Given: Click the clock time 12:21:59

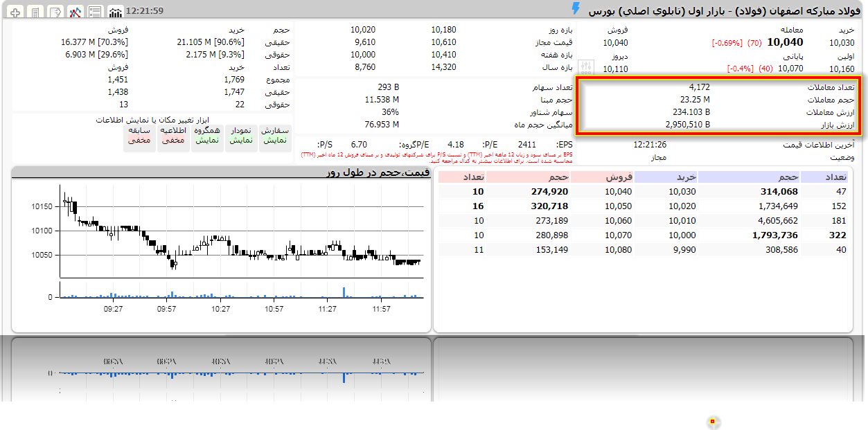Looking at the screenshot, I should tap(146, 10).
